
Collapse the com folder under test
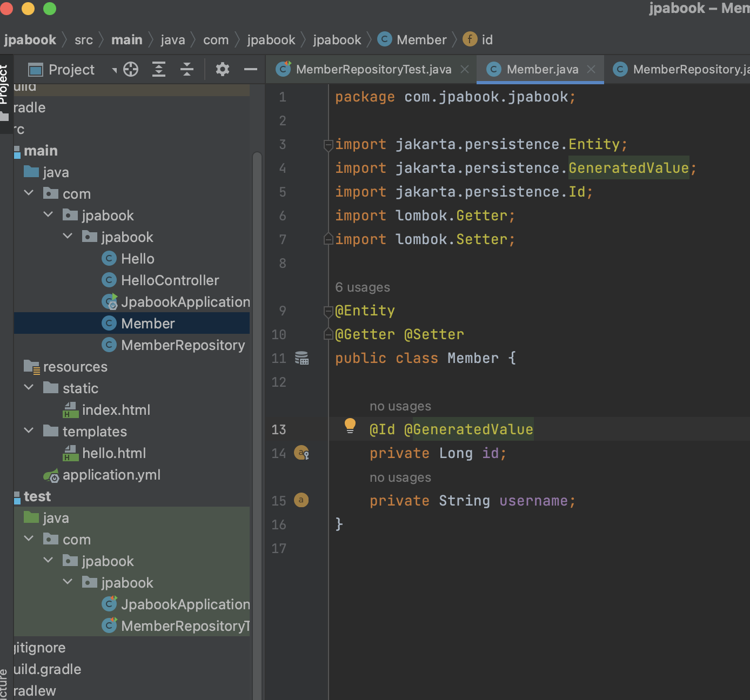(29, 539)
